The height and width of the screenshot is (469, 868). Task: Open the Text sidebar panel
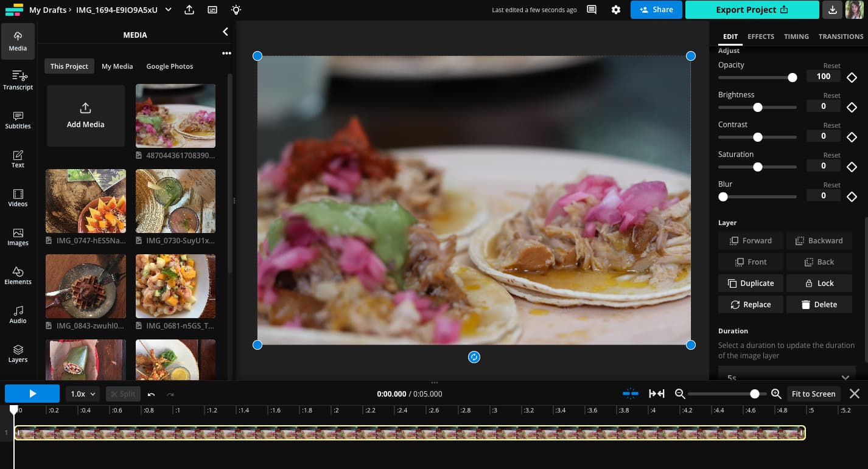click(18, 158)
